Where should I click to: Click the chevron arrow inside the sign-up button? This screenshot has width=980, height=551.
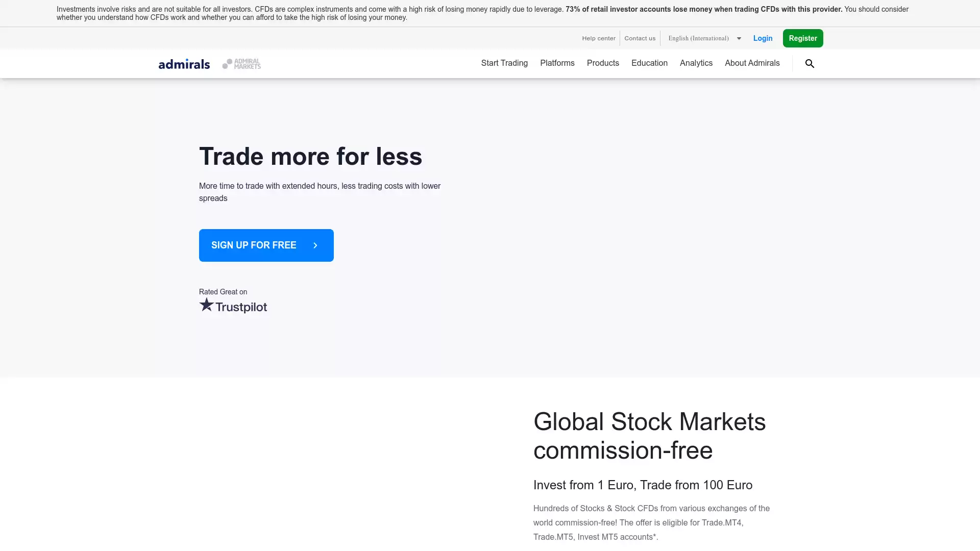(x=315, y=245)
